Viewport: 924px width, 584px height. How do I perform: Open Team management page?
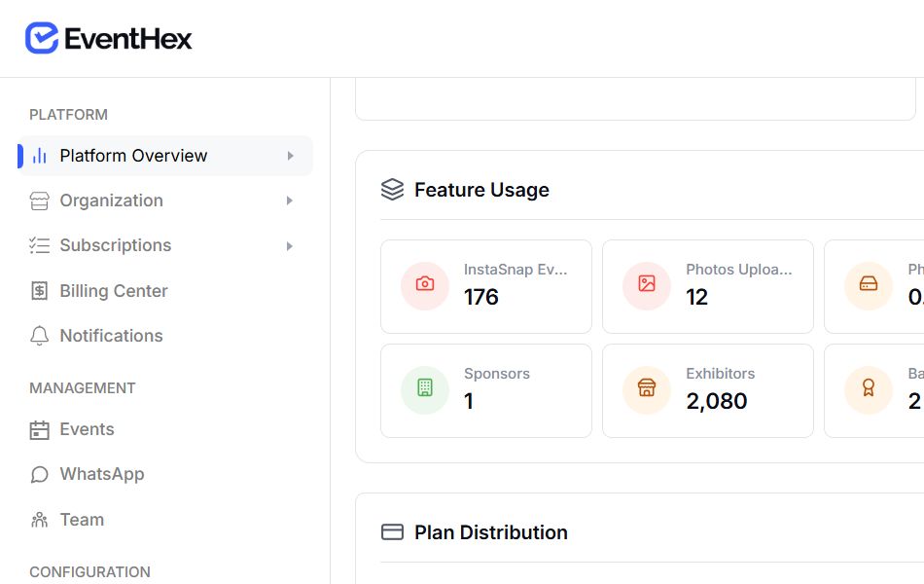165,520
